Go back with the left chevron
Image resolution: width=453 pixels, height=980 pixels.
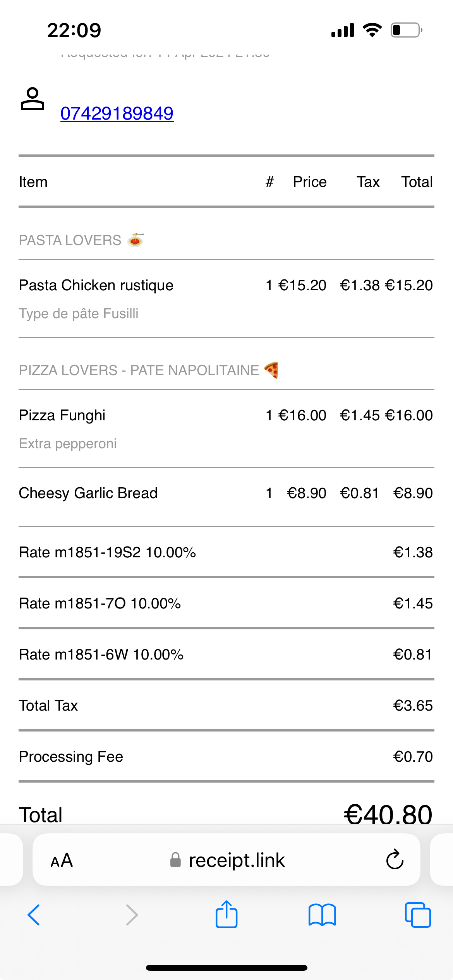click(x=34, y=915)
